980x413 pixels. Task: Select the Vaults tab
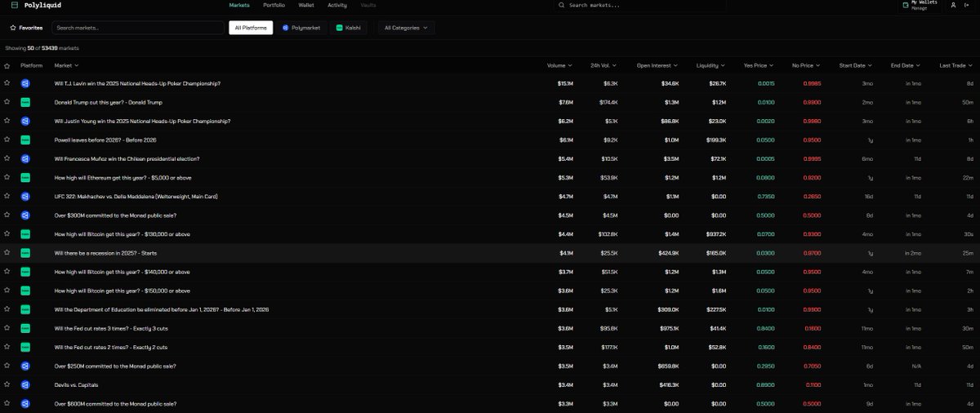click(368, 5)
